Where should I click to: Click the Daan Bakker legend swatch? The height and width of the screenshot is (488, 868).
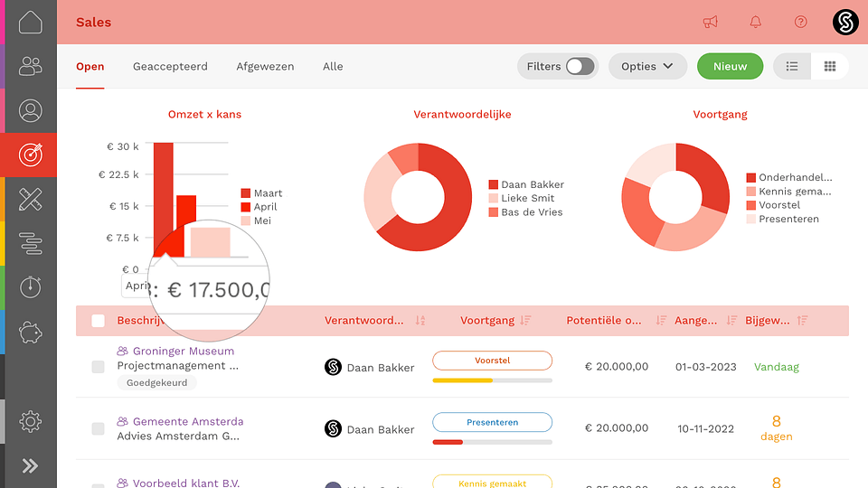pos(494,184)
